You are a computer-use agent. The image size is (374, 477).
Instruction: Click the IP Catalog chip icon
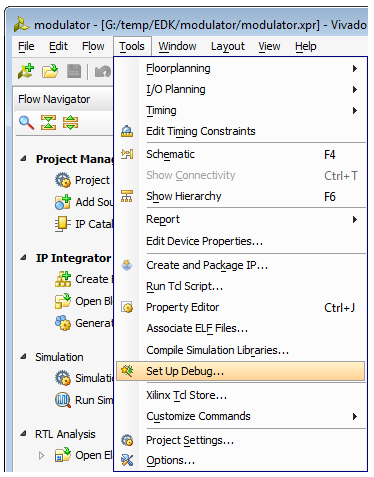[x=63, y=224]
